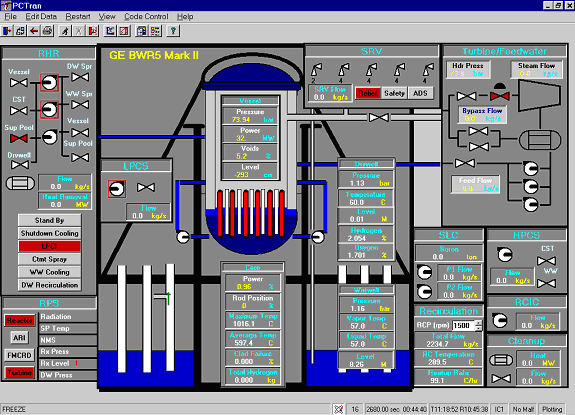Toggle the red RHR Sup Pool valve
Screen dimensions: 575x415
(x=19, y=138)
